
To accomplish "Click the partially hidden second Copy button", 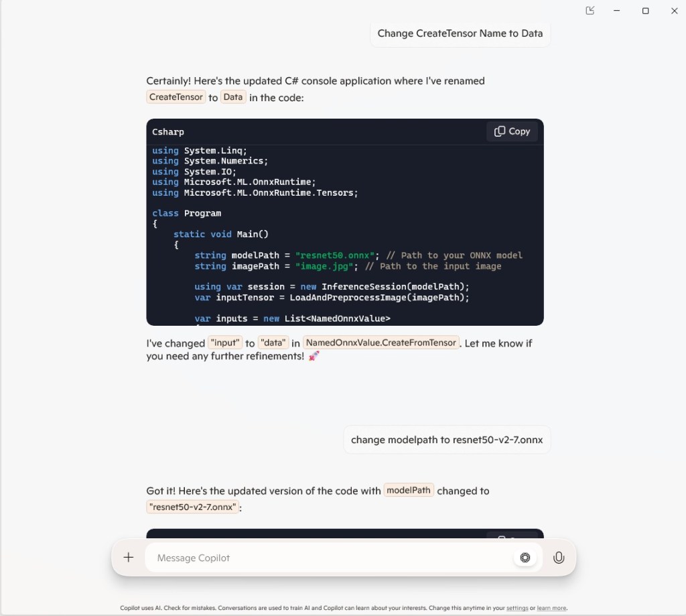I will 512,534.
